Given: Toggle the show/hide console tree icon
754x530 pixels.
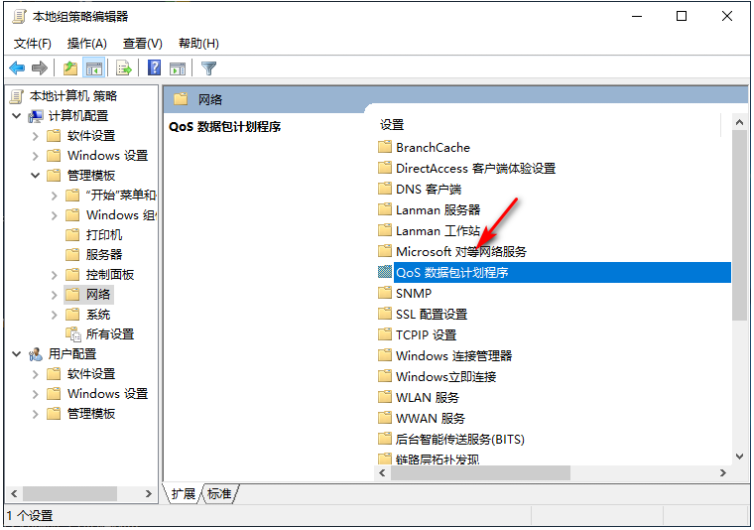Looking at the screenshot, I should [x=94, y=68].
